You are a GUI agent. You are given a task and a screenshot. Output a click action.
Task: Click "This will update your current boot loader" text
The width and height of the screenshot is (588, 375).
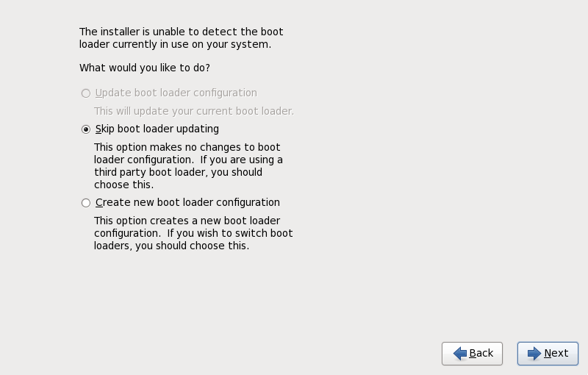193,111
